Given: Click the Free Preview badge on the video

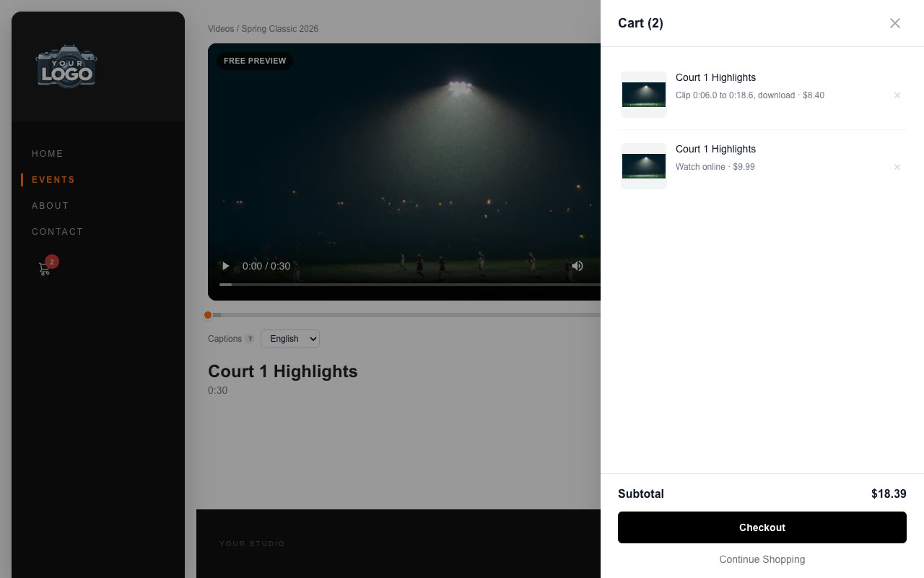Looking at the screenshot, I should (255, 61).
